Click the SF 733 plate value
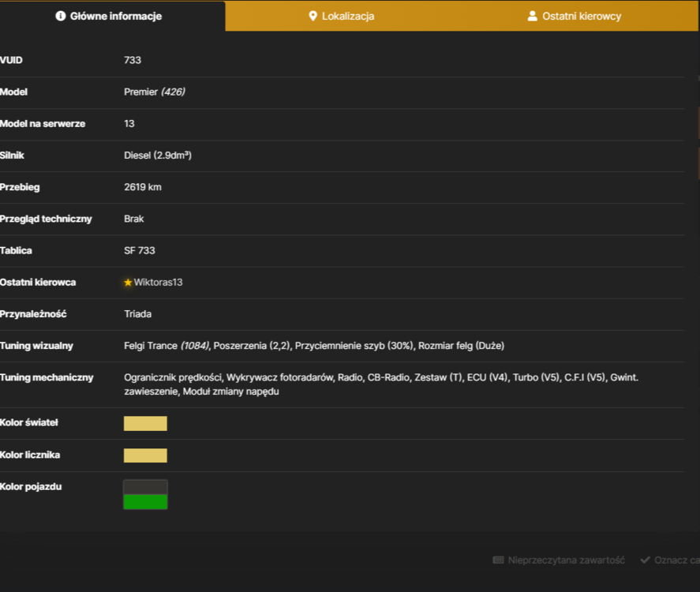 click(139, 250)
